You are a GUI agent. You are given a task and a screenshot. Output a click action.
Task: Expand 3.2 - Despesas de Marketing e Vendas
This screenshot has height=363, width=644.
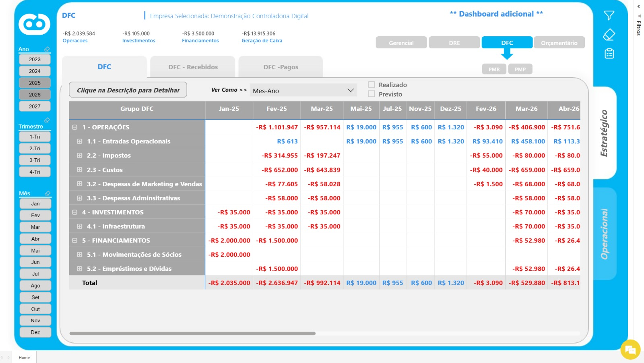pyautogui.click(x=80, y=184)
